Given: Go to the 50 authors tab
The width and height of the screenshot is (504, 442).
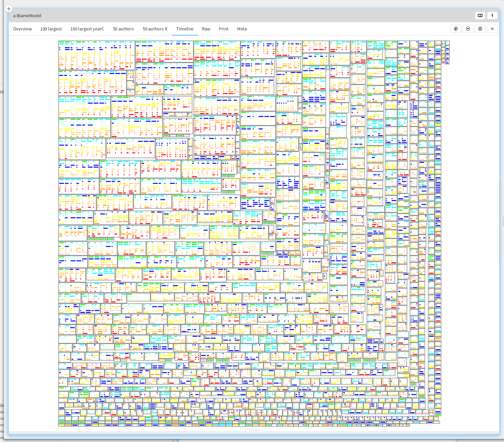Looking at the screenshot, I should 123,29.
